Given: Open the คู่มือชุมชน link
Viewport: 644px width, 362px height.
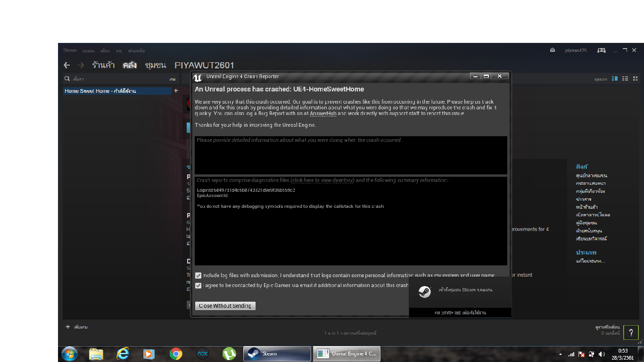Looking at the screenshot, I should tap(586, 222).
